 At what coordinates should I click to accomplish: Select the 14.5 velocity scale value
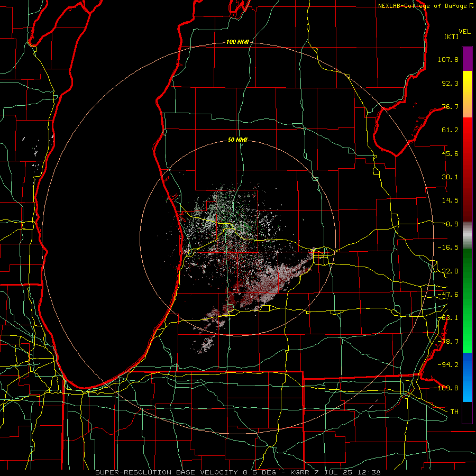(450, 200)
